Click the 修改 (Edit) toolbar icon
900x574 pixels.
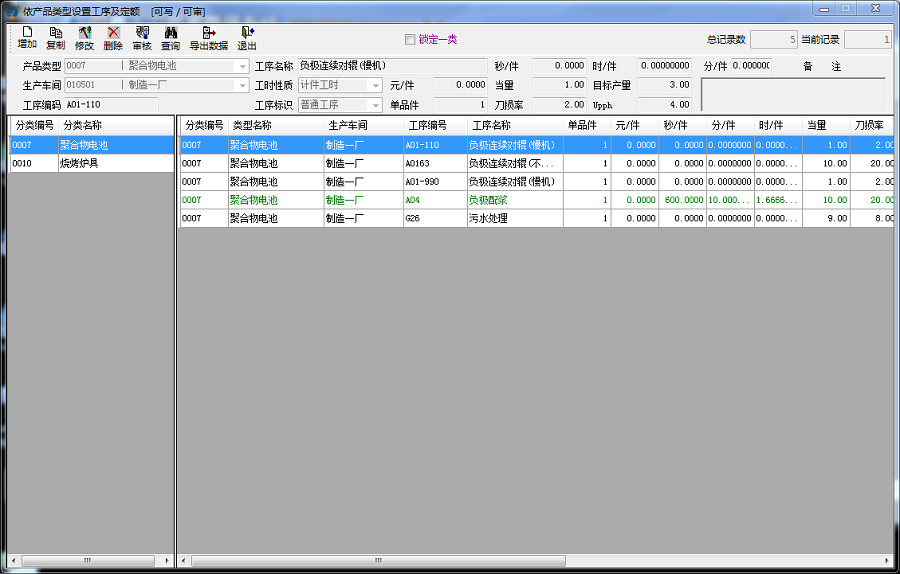point(84,38)
